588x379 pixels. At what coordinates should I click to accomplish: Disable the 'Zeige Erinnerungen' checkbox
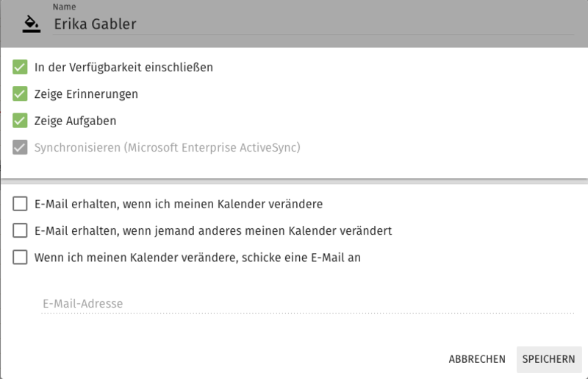[x=20, y=94]
